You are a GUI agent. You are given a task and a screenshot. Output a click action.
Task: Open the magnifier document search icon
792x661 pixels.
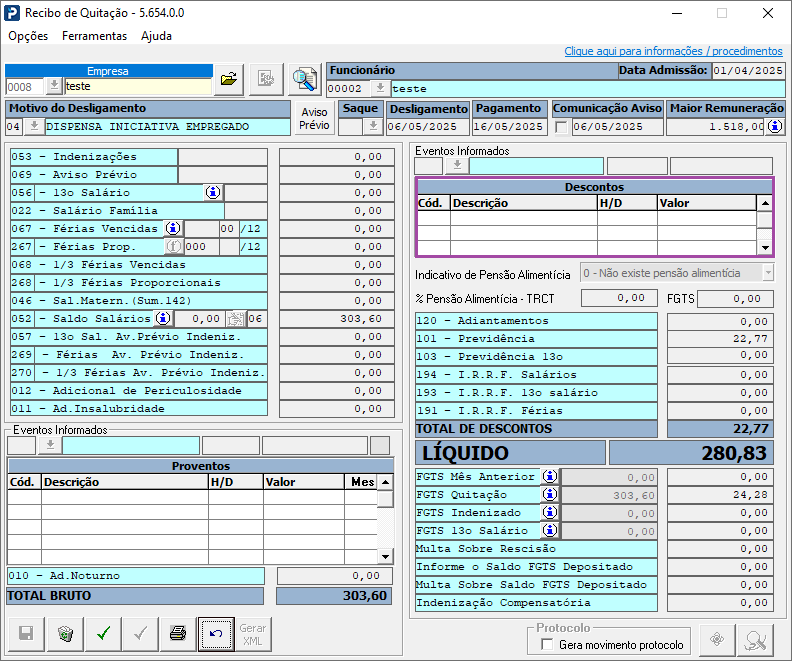pos(305,79)
